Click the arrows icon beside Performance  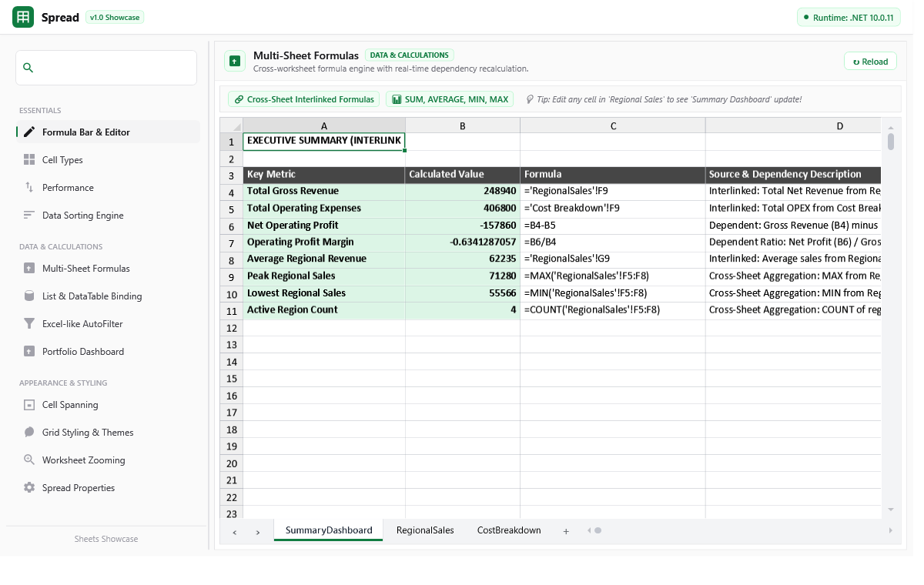click(29, 187)
